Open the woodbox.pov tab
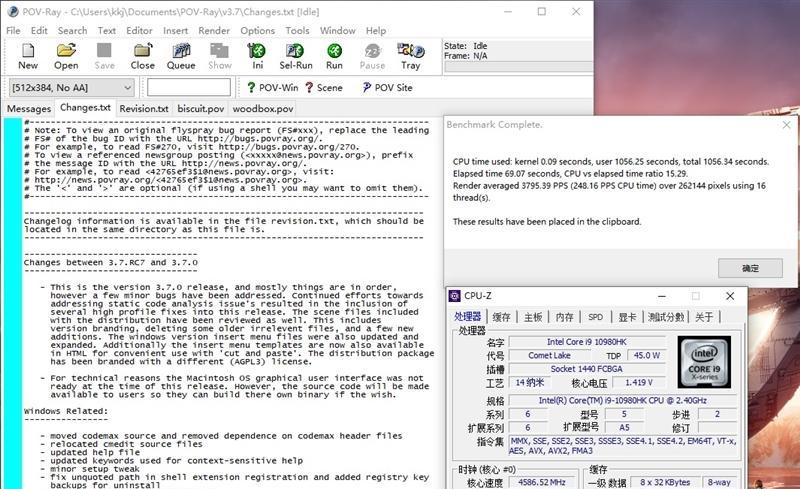 [x=263, y=109]
